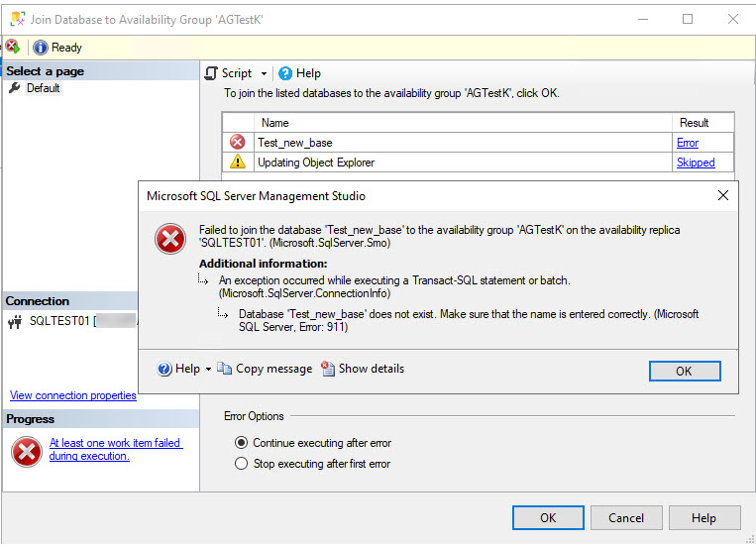Screen dimensions: 756x545
Task: Select Continue executing after error option
Action: tap(241, 443)
